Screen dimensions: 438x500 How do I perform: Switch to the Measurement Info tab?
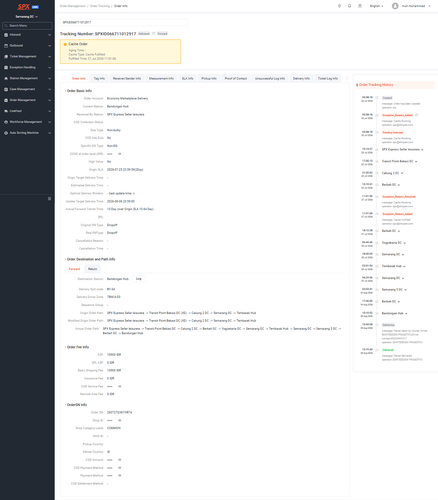(x=161, y=78)
